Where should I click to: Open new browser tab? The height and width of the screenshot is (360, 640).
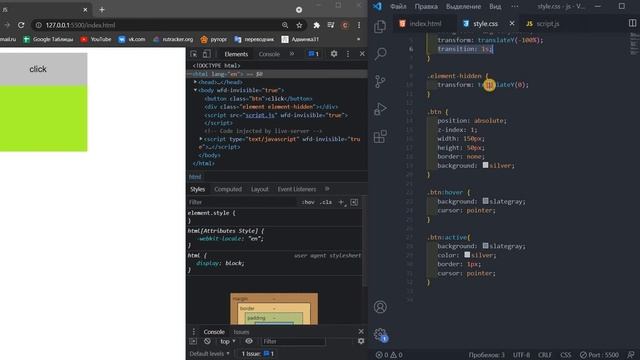pos(102,9)
